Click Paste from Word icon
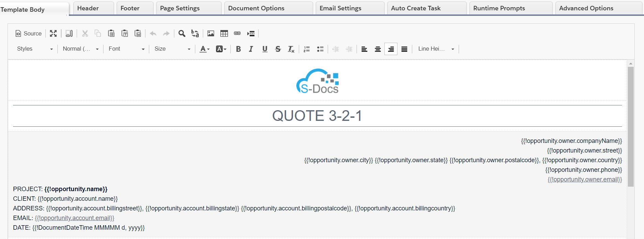This screenshot has height=239, width=644. pos(138,33)
